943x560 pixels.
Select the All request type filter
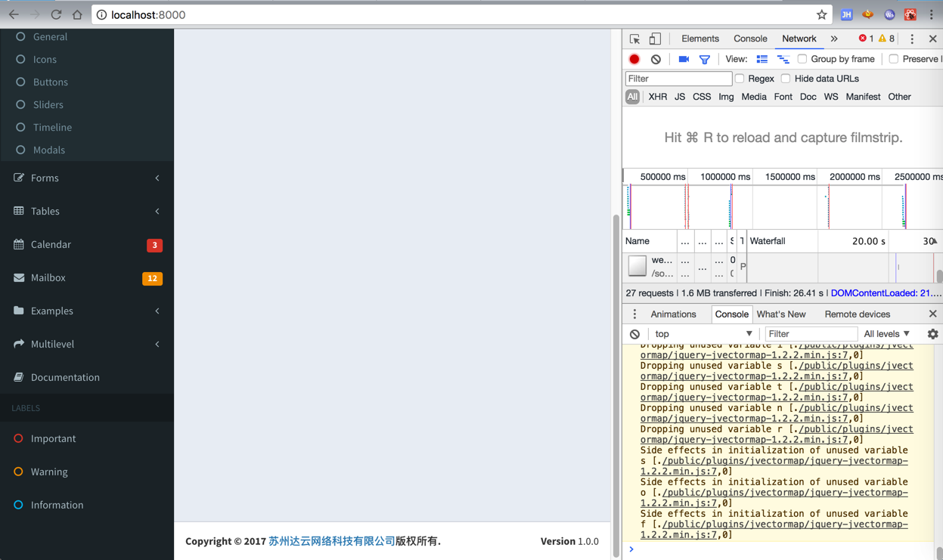coord(632,97)
